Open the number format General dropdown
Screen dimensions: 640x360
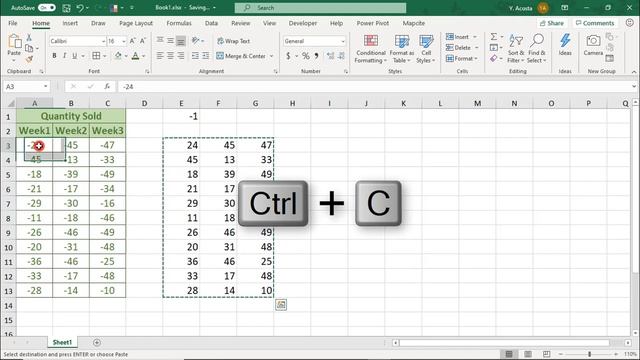tap(342, 41)
